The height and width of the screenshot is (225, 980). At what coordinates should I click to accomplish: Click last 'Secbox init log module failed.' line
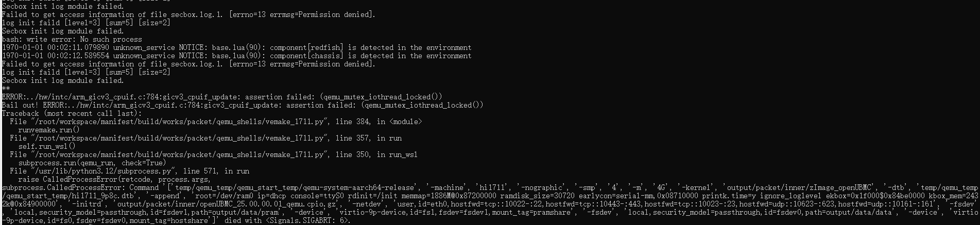point(63,80)
